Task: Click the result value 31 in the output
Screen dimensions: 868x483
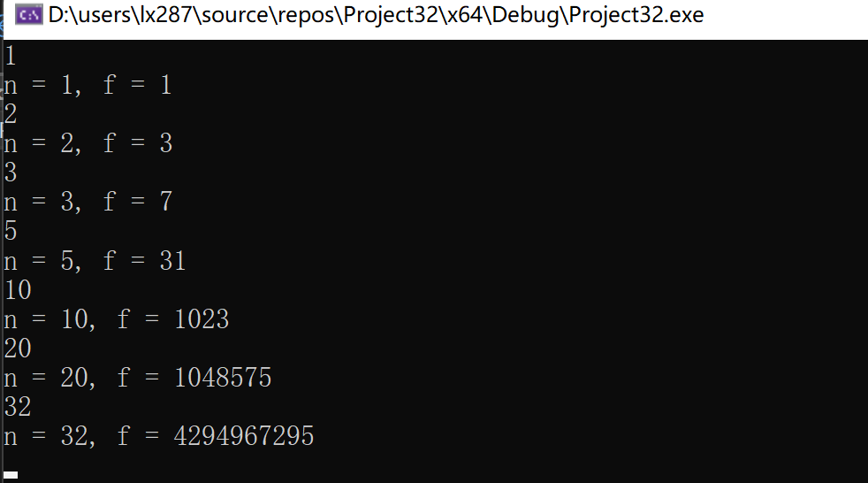Action: tap(172, 261)
